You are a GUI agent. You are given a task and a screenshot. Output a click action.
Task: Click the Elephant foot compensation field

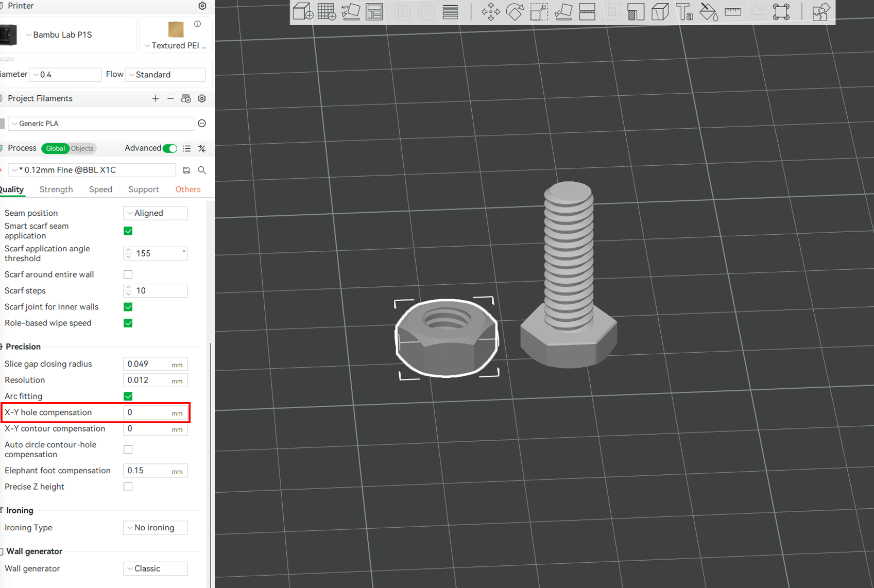point(155,471)
